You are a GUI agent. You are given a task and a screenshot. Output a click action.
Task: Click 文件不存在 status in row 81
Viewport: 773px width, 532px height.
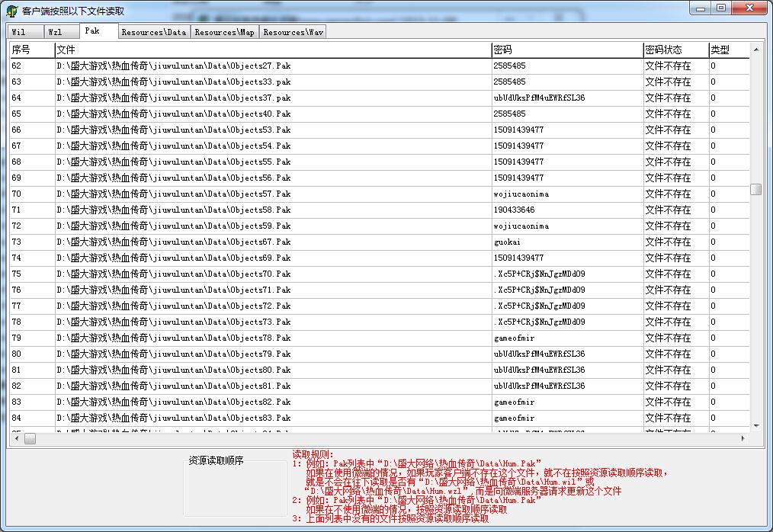(x=668, y=370)
